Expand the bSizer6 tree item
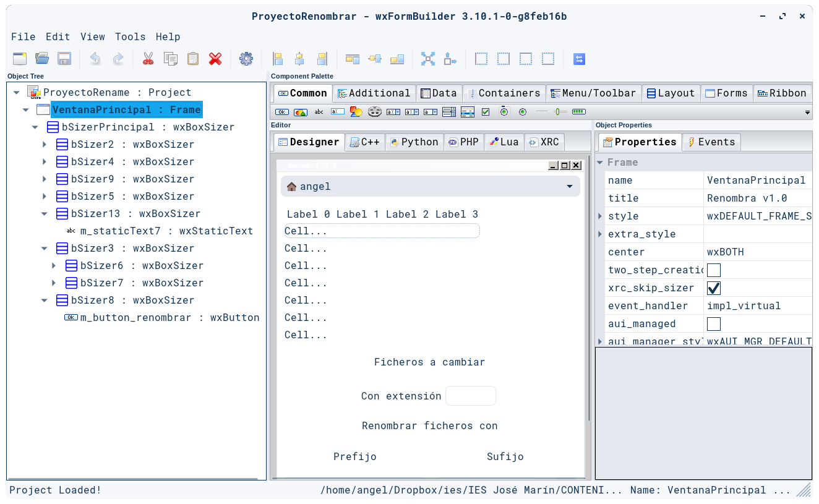The image size is (819, 504). pyautogui.click(x=53, y=265)
